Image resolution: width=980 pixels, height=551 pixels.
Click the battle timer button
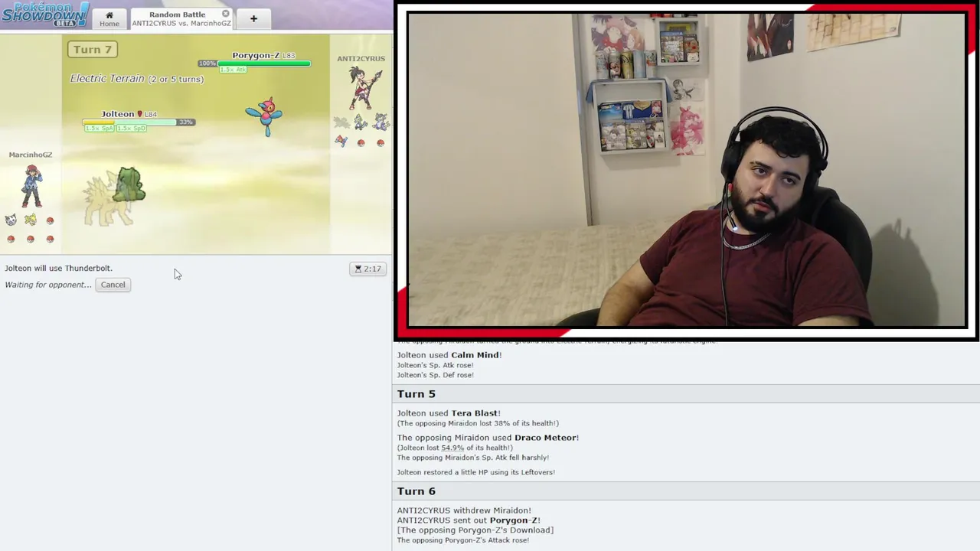tap(367, 269)
